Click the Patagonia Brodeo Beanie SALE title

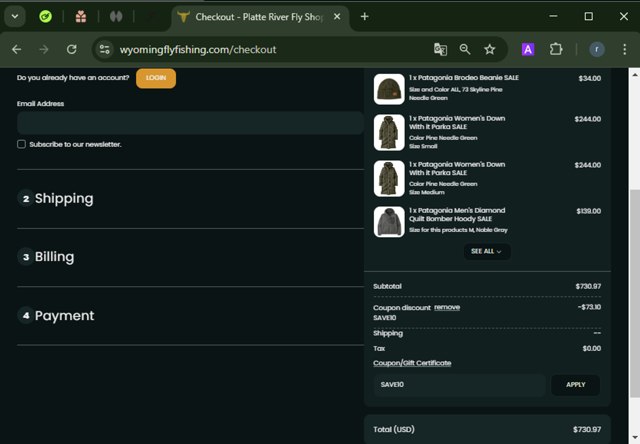tap(464, 78)
